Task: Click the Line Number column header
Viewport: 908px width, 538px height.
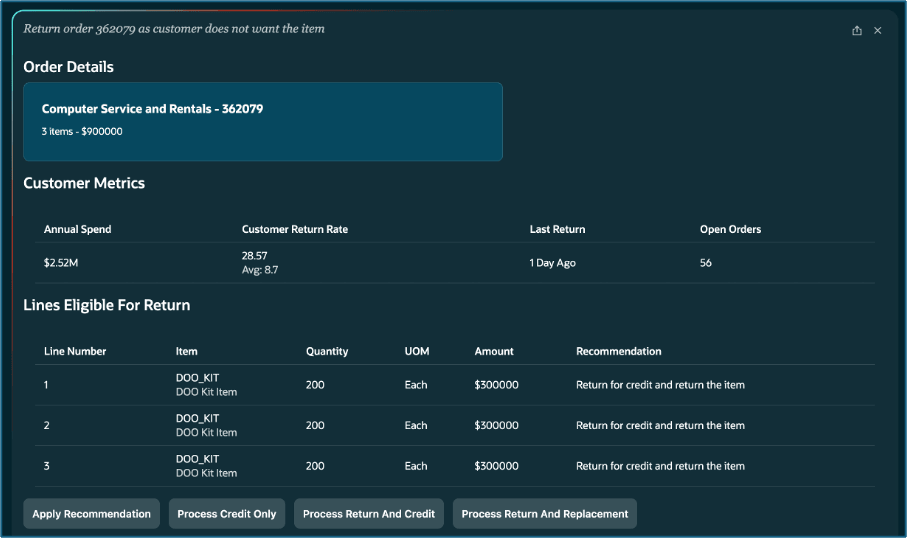Action: [75, 352]
